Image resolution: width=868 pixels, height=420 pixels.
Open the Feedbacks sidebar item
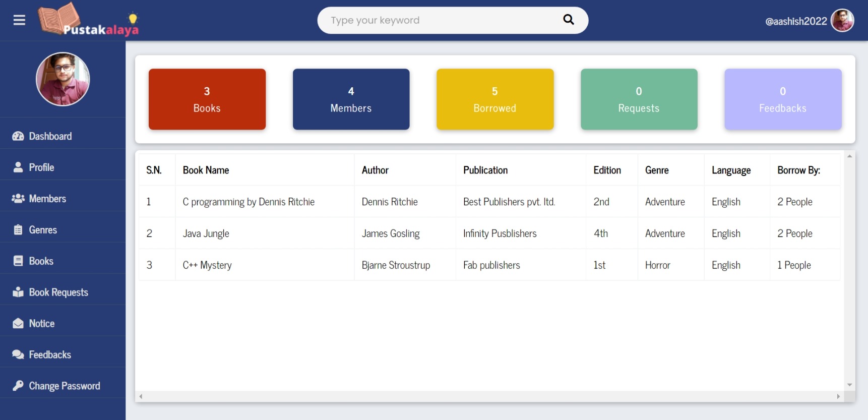(49, 355)
